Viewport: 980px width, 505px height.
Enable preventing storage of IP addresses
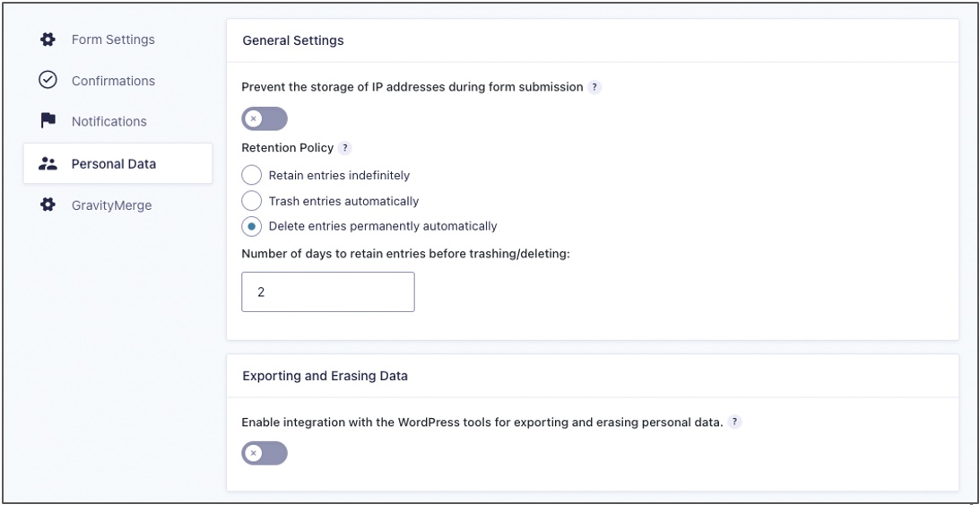265,118
